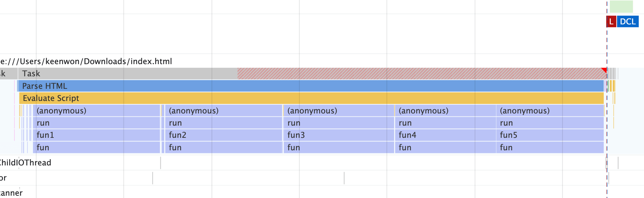The width and height of the screenshot is (644, 198).
Task: Select the fun2 function block
Action: [x=223, y=135]
